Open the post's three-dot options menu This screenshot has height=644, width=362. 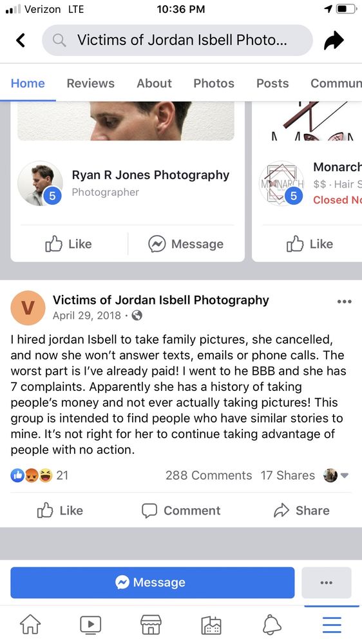344,301
